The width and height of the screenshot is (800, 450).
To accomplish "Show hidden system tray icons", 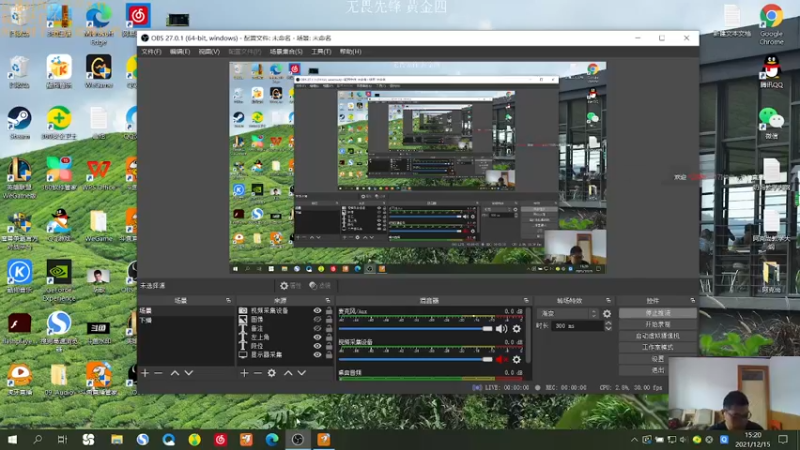I will click(634, 440).
